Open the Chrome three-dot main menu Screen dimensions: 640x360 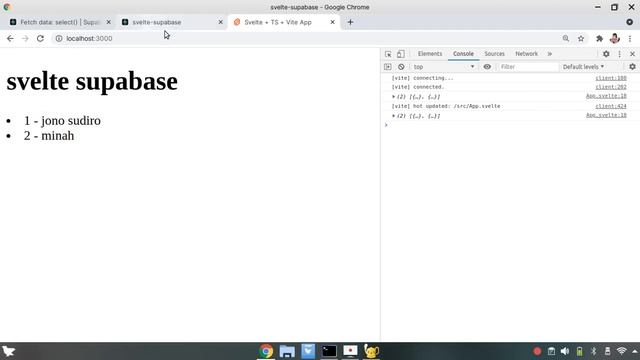[630, 38]
